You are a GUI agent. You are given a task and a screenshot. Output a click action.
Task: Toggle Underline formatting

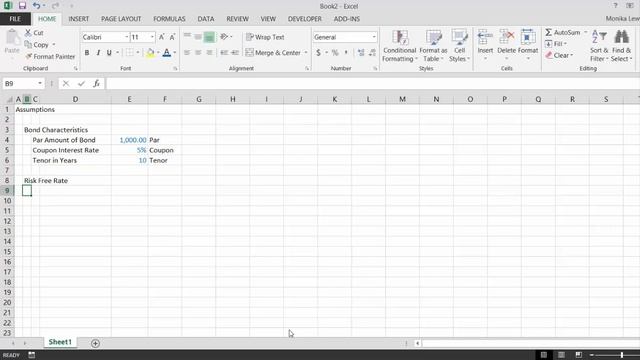coord(109,53)
